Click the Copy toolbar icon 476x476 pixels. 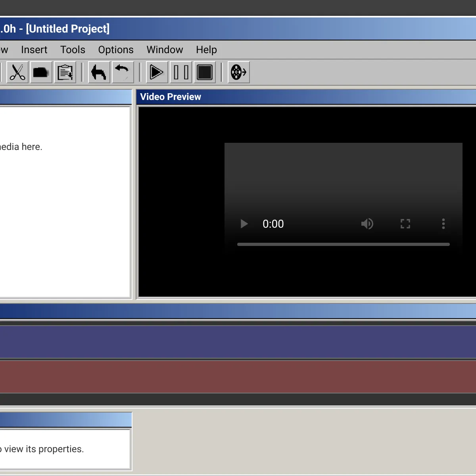tap(41, 72)
